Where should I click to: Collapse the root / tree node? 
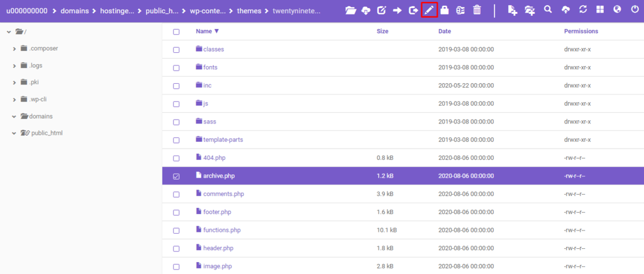[9, 31]
